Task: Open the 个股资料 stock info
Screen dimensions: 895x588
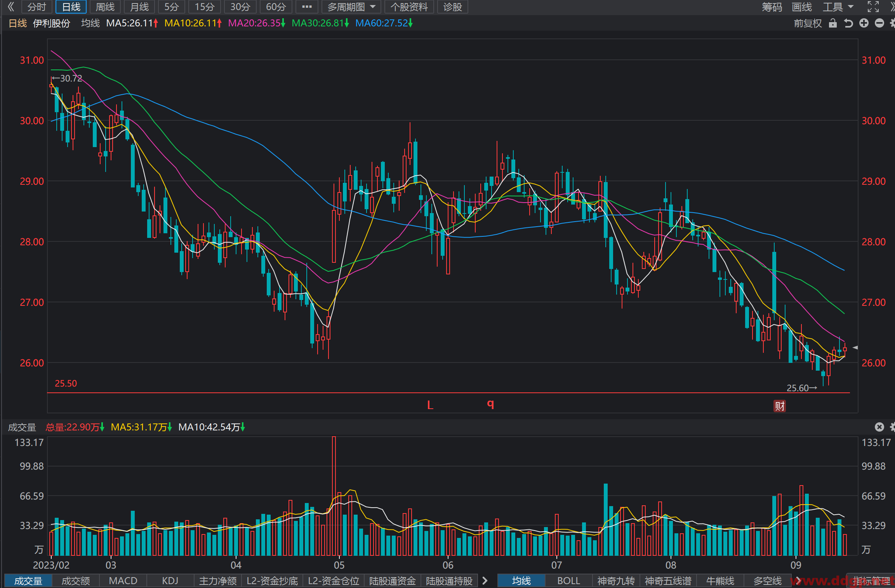Action: pyautogui.click(x=409, y=7)
